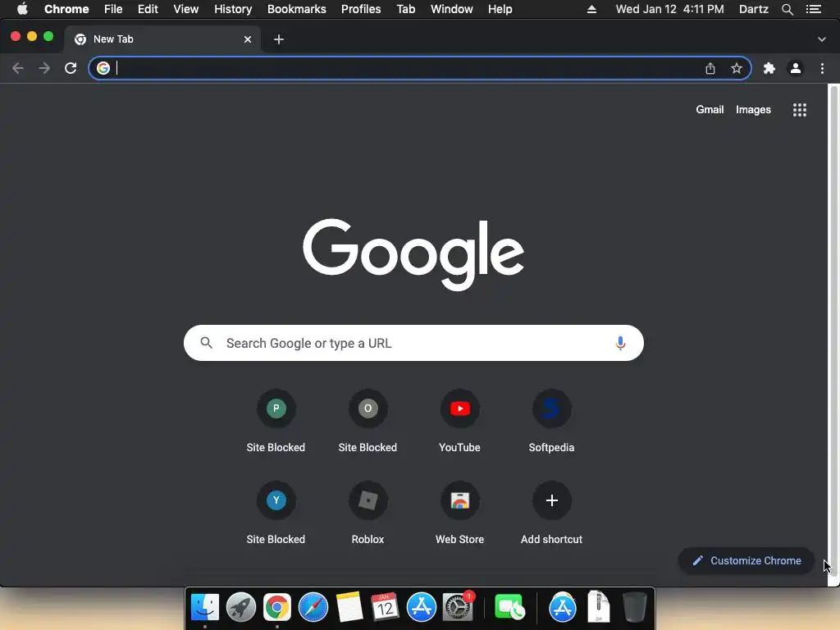Screen dimensions: 840x630
Task: Open a new tab with plus button
Action: pyautogui.click(x=279, y=39)
